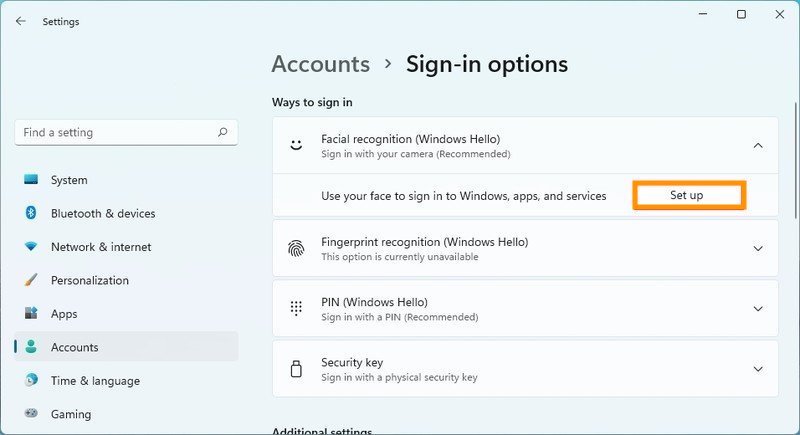Click the fingerprint icon
This screenshot has width=800, height=435.
point(296,248)
